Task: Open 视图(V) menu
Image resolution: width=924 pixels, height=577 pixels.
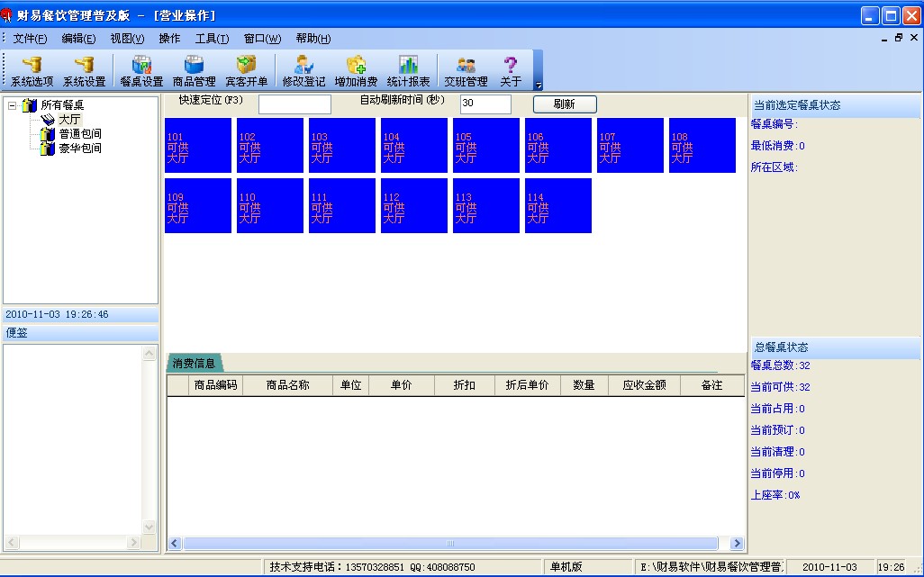Action: coord(127,39)
